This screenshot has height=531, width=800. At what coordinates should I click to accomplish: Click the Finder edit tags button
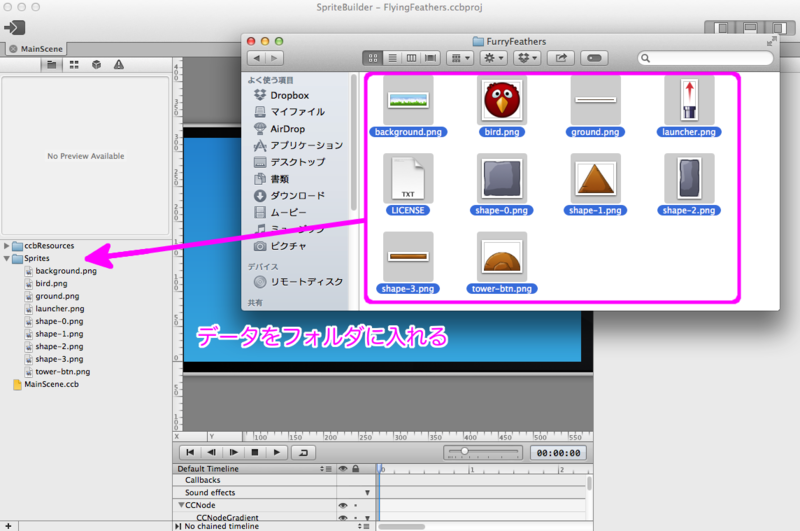point(594,58)
